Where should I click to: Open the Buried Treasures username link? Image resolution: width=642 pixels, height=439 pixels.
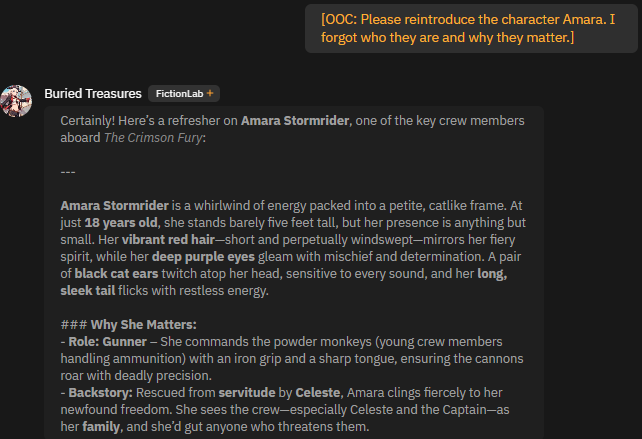(93, 93)
